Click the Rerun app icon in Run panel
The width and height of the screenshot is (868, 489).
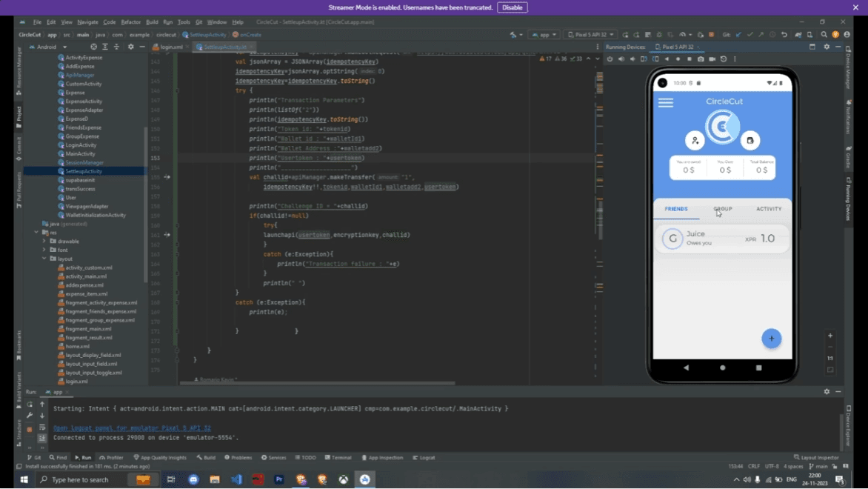[30, 405]
